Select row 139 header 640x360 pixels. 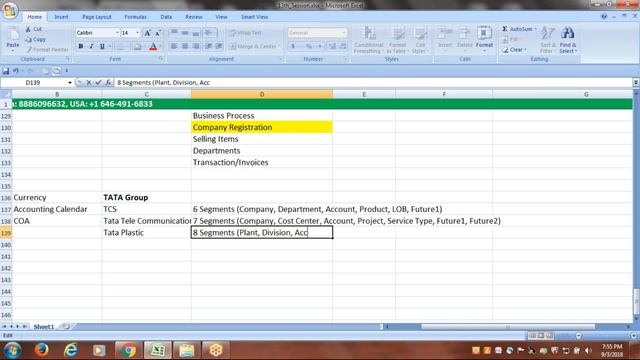point(6,233)
